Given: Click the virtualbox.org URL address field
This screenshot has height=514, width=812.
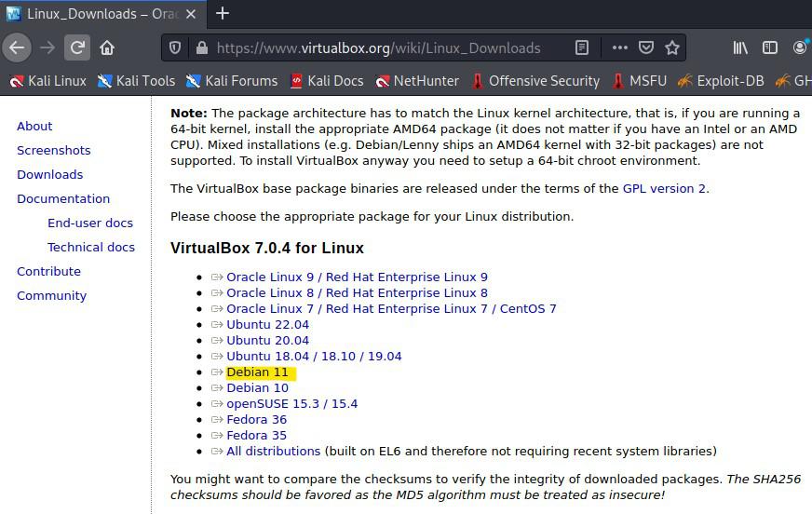Looking at the screenshot, I should (379, 48).
